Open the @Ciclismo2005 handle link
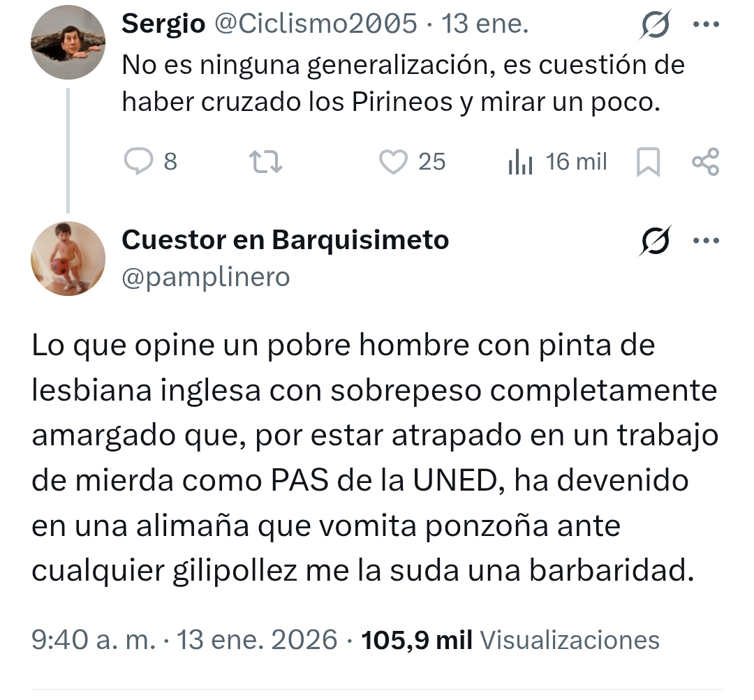 point(314,24)
